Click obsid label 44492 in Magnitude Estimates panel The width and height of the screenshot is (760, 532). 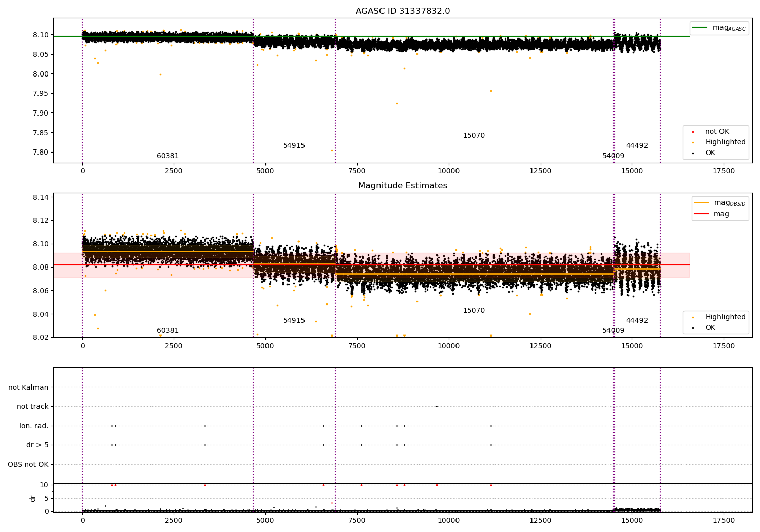(x=637, y=321)
